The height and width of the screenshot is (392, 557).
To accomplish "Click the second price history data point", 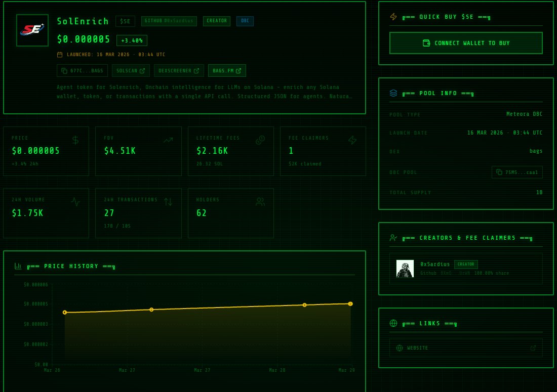I will pyautogui.click(x=152, y=310).
